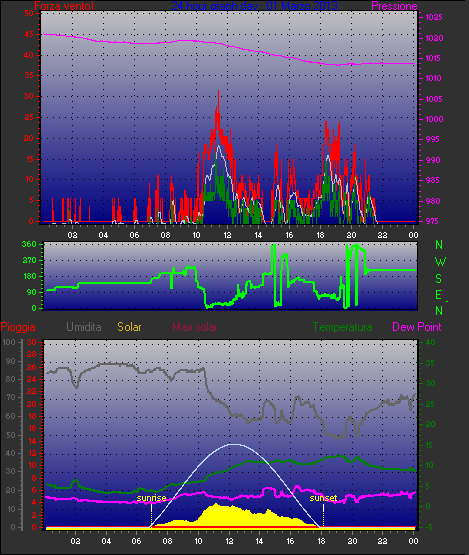Select the '975' pressure axis value

[x=433, y=221]
